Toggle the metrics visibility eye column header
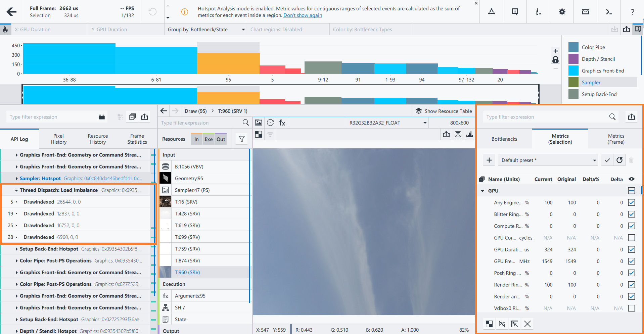The image size is (644, 334). click(x=631, y=179)
